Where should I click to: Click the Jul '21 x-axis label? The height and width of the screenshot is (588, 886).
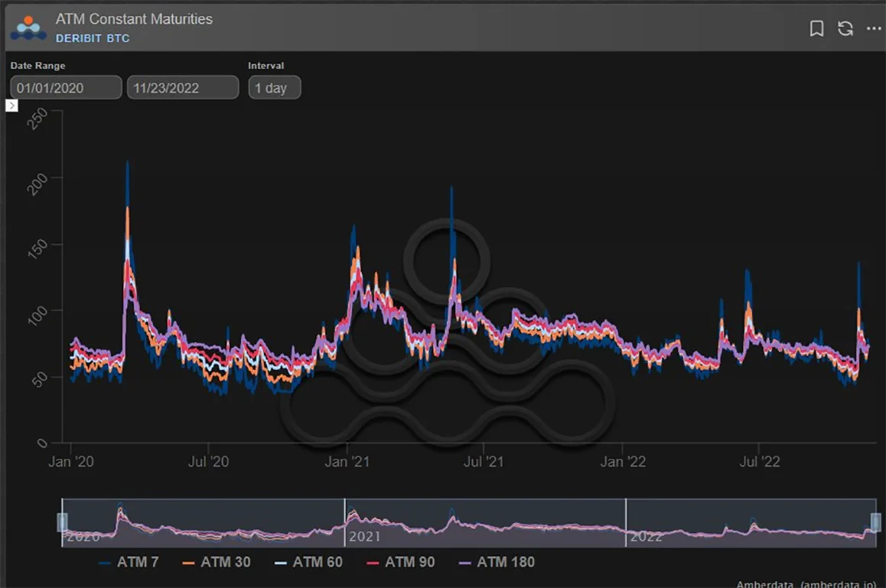483,462
